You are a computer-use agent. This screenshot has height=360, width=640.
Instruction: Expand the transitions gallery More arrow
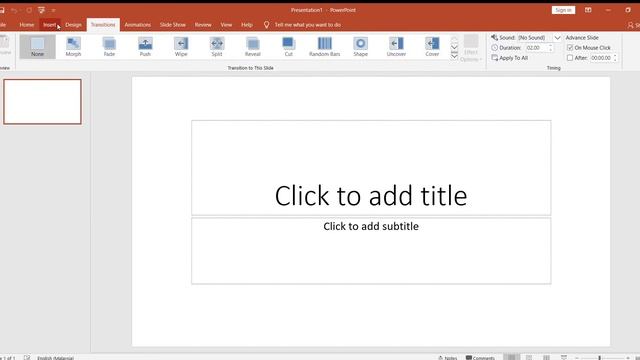pos(454,56)
